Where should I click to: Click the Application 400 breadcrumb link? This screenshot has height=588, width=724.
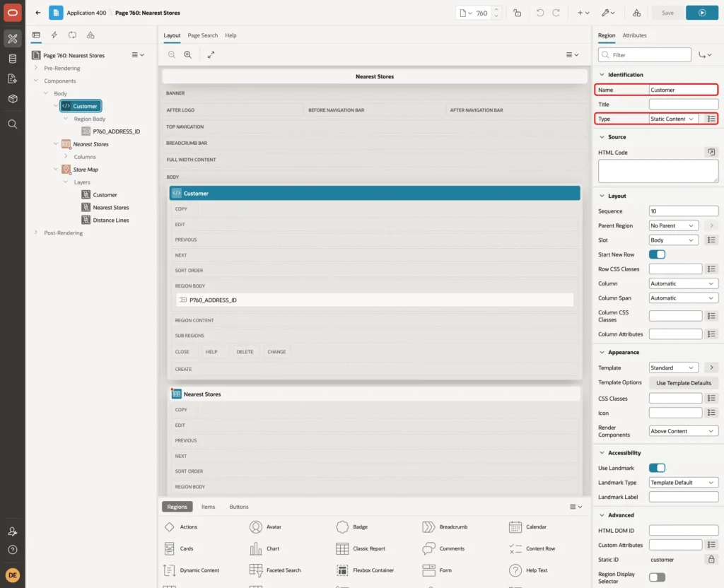86,13
